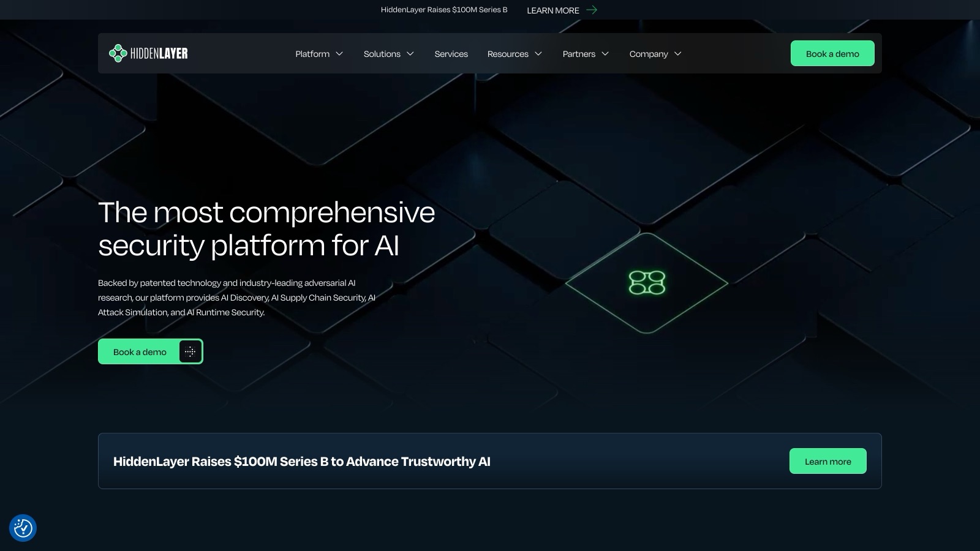Expand the Resources chevron

(538, 54)
